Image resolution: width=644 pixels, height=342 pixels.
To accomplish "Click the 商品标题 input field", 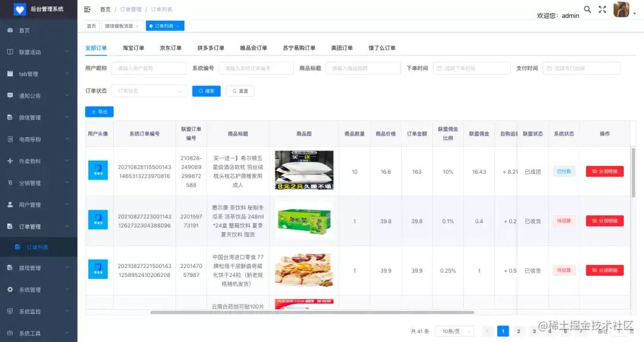I will 363,68.
